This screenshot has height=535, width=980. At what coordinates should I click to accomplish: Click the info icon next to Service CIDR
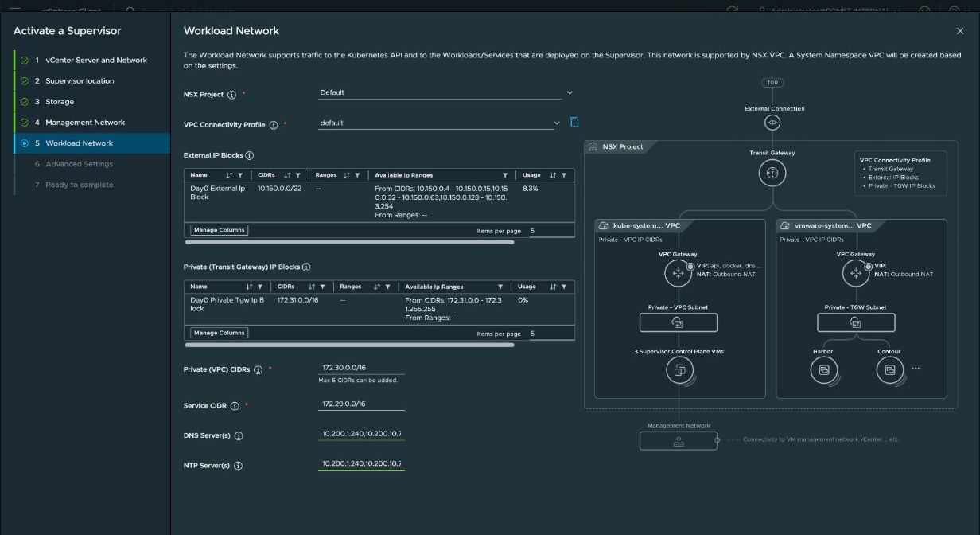(235, 406)
